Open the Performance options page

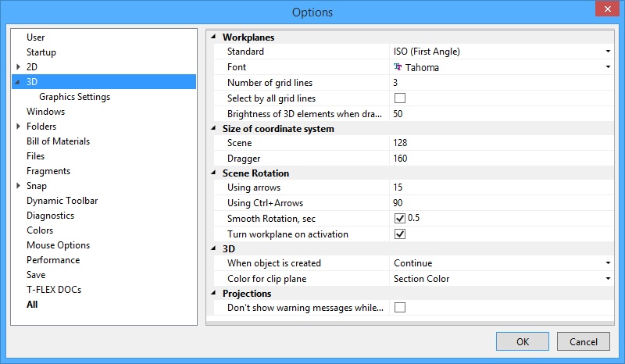tap(53, 260)
